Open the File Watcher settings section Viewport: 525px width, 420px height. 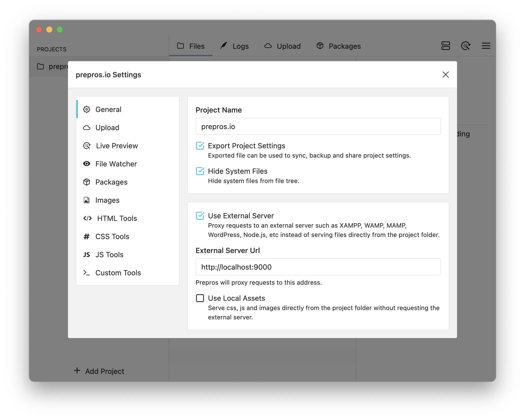(x=128, y=164)
